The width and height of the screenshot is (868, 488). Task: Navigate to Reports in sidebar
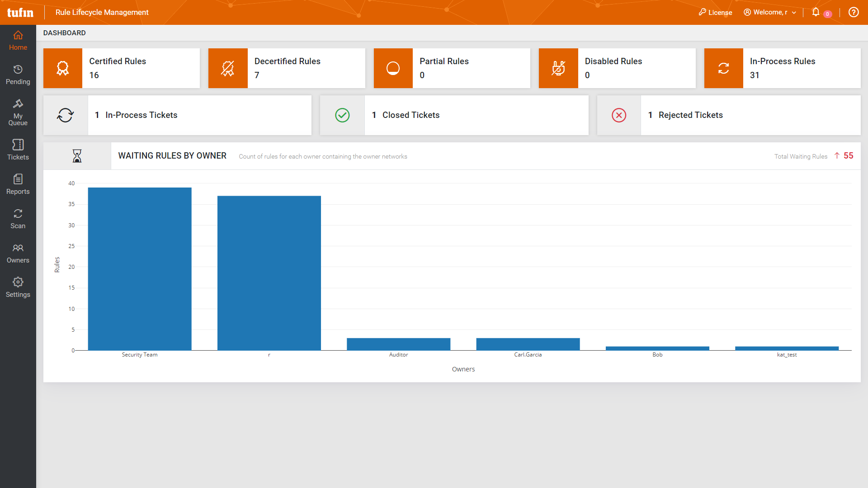(18, 185)
